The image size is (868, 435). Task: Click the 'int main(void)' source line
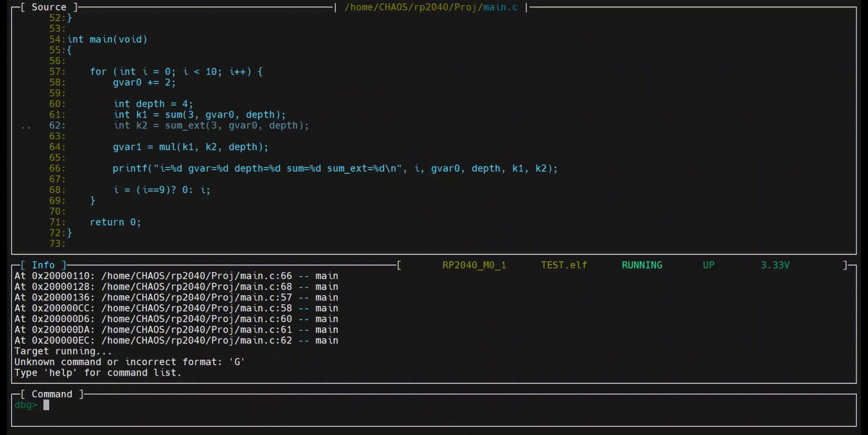click(x=107, y=40)
